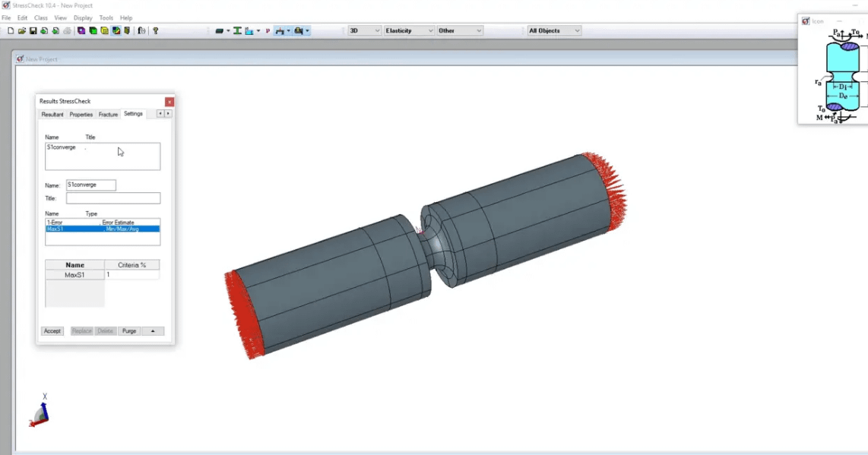This screenshot has width=868, height=455.
Task: Open the 3D dimension dropdown
Action: coord(365,30)
